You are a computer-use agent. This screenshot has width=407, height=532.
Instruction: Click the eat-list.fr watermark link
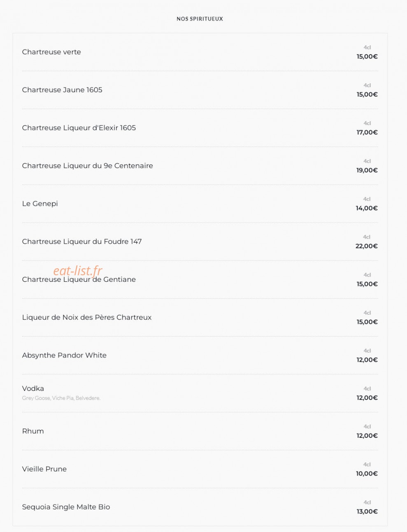pyautogui.click(x=78, y=270)
